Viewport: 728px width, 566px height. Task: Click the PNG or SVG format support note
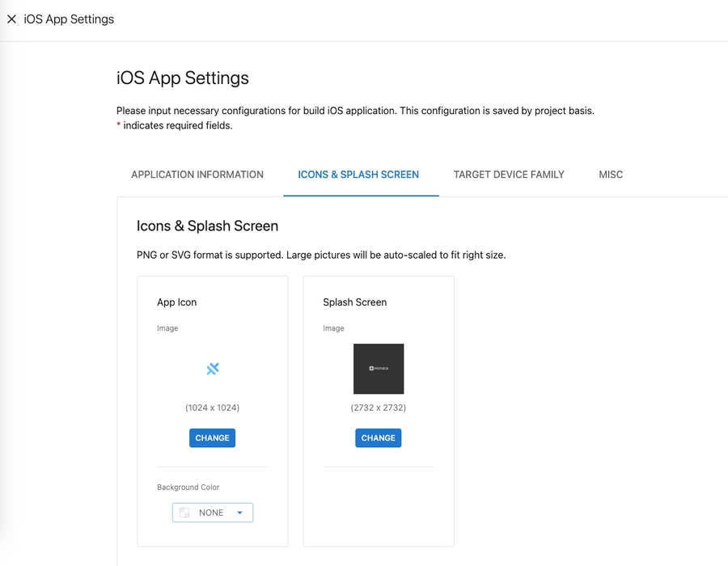click(321, 256)
